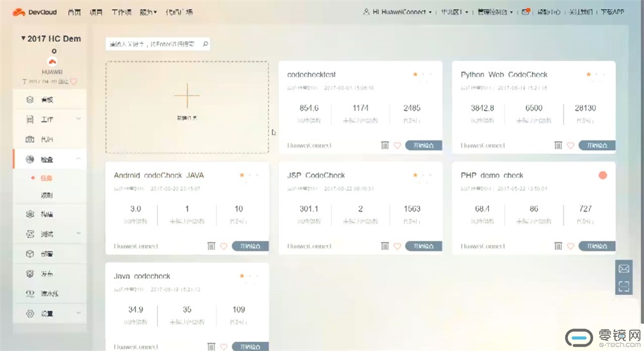Expand the 设置 section in sidebar
Image resolution: width=644 pixels, height=351 pixels.
[x=78, y=314]
